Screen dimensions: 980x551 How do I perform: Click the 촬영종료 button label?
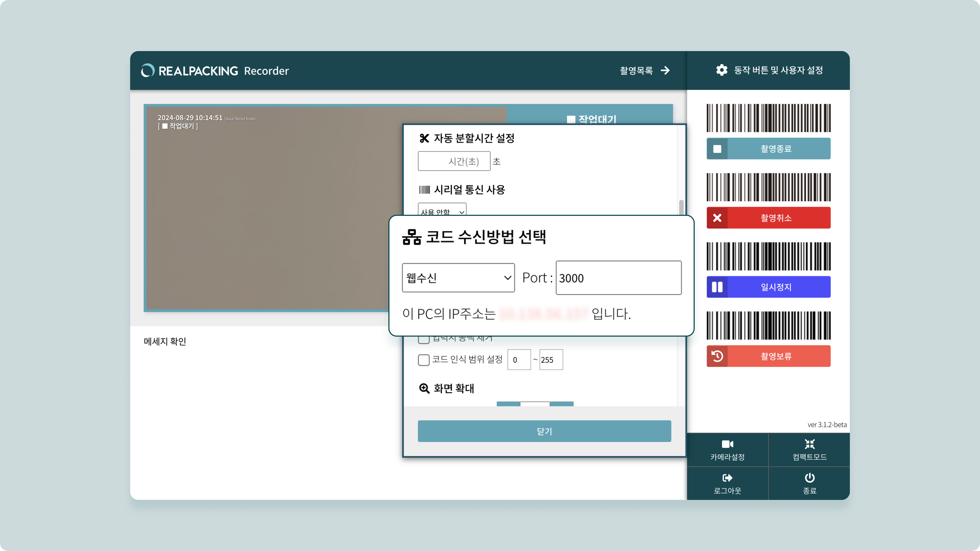pyautogui.click(x=776, y=149)
